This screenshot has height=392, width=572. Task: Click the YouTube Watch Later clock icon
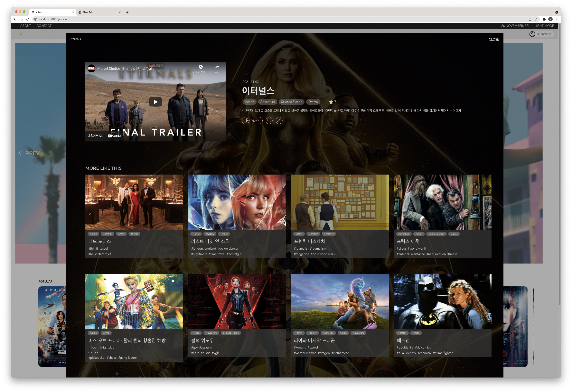pyautogui.click(x=201, y=67)
